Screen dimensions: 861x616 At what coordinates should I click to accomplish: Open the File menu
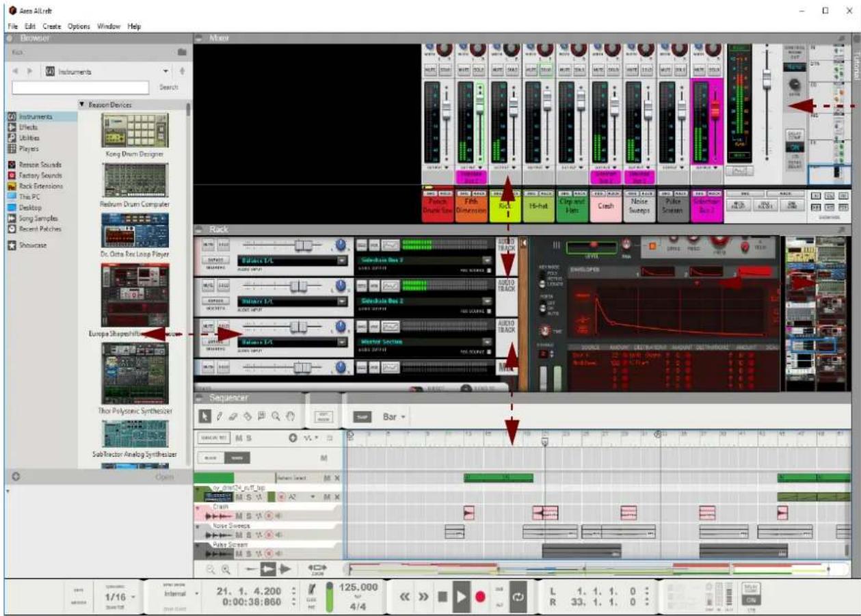[x=12, y=26]
